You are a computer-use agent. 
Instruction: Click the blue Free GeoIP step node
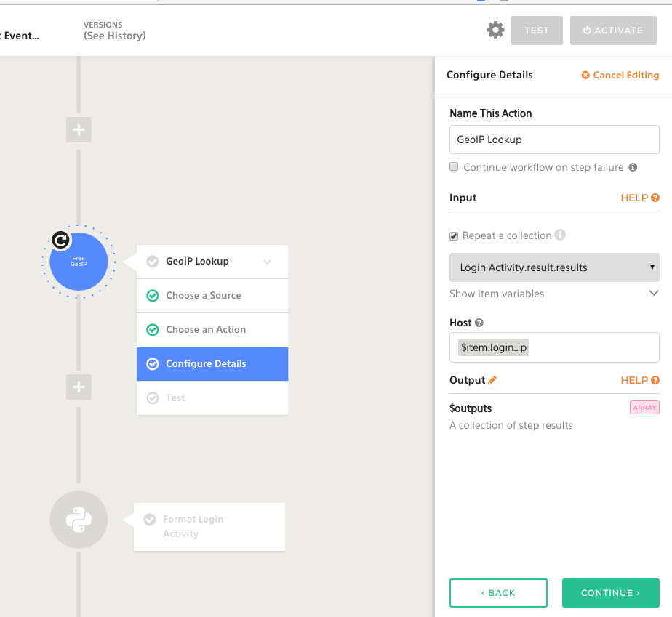coord(79,263)
